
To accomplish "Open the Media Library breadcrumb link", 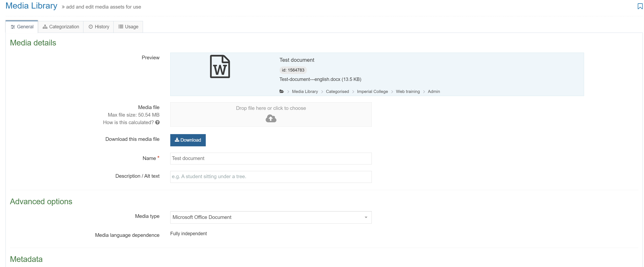I will (x=305, y=92).
